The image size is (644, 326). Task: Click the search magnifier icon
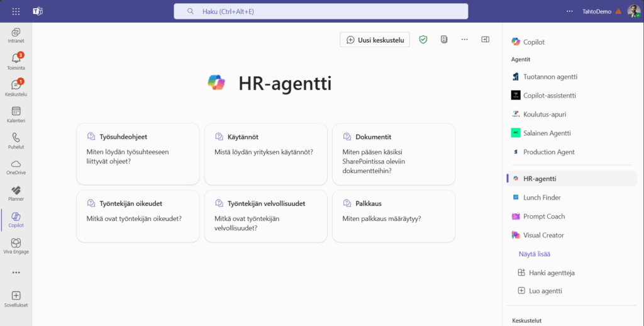190,11
